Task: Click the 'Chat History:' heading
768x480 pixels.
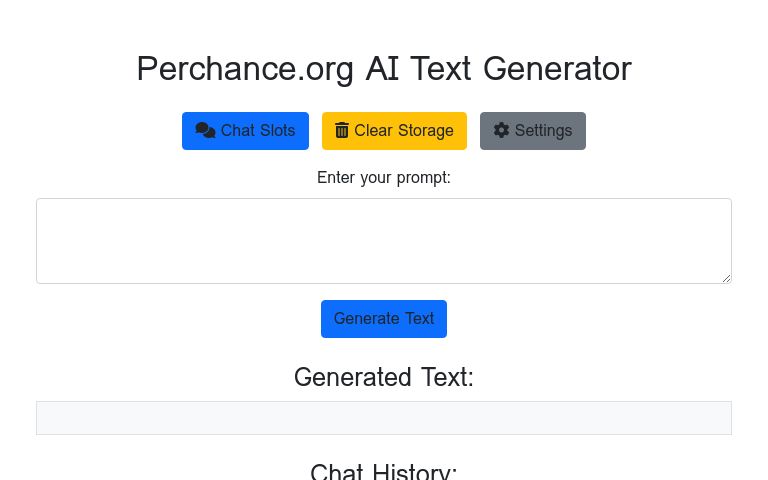Action: coord(383,472)
